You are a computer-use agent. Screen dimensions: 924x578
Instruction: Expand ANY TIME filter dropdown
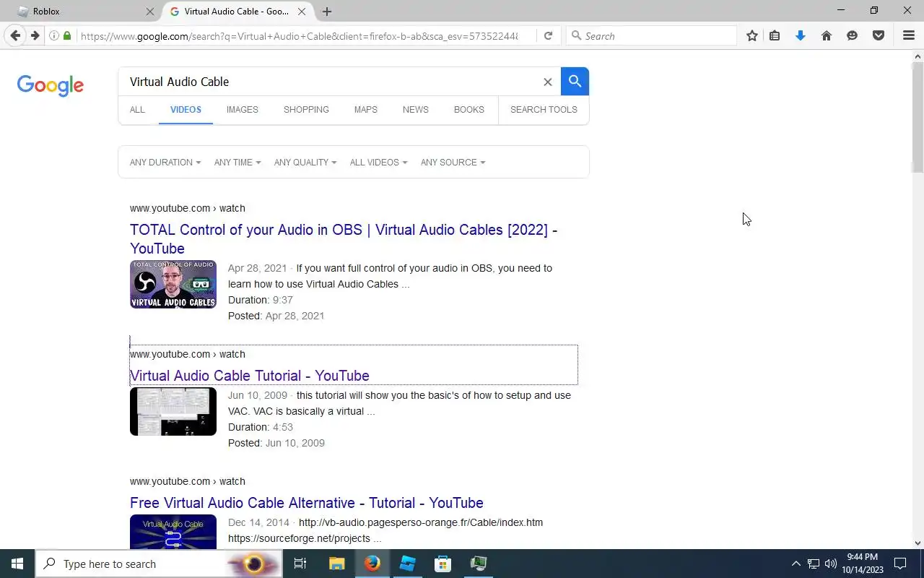[x=237, y=163]
